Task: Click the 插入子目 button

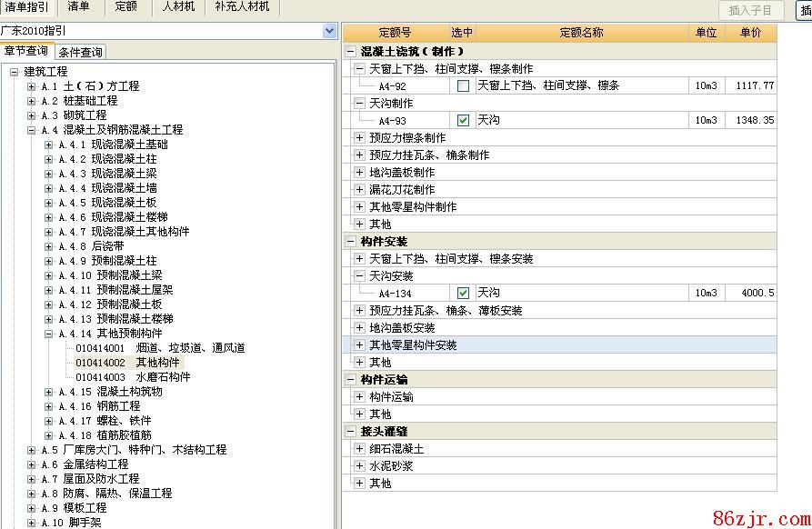Action: [750, 11]
